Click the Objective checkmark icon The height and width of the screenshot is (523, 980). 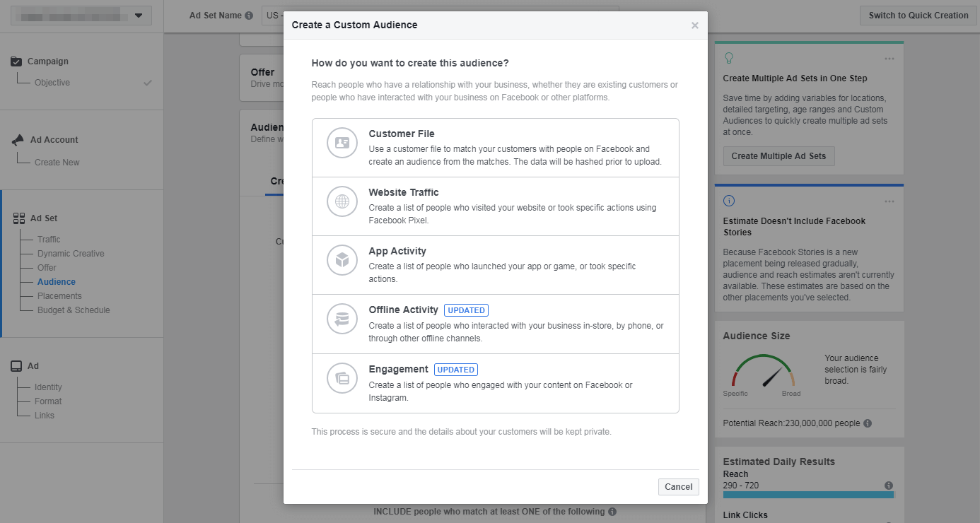pyautogui.click(x=148, y=83)
